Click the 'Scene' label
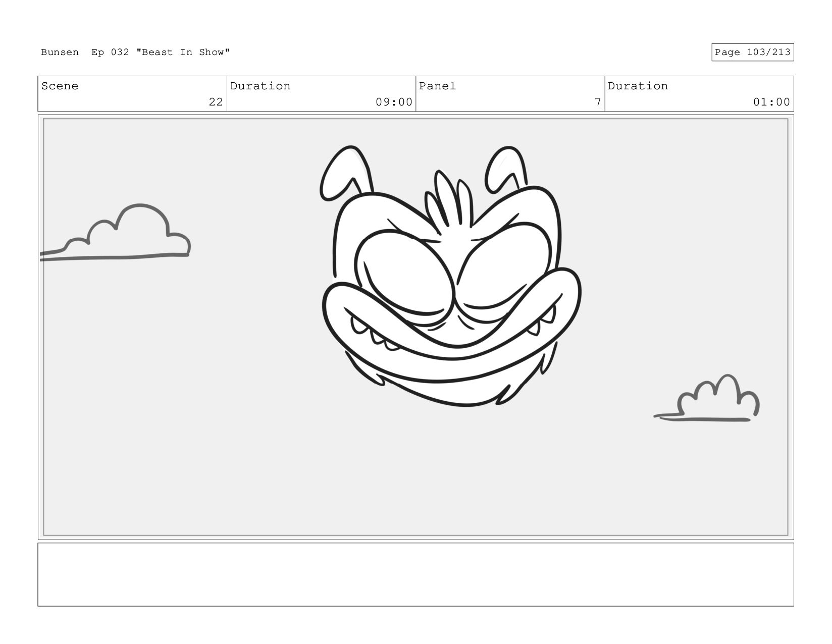Image resolution: width=832 pixels, height=644 pixels. [x=60, y=86]
